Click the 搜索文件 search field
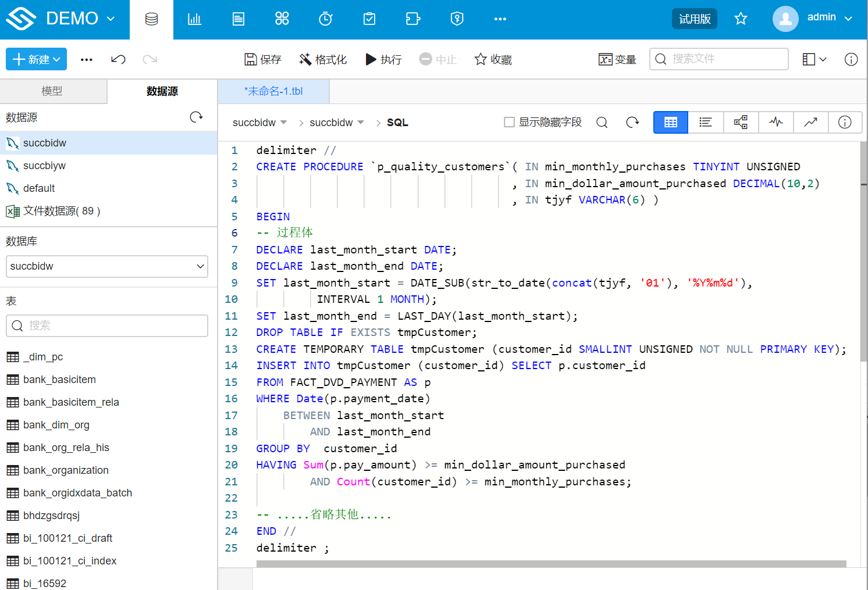This screenshot has width=868, height=590. [719, 59]
